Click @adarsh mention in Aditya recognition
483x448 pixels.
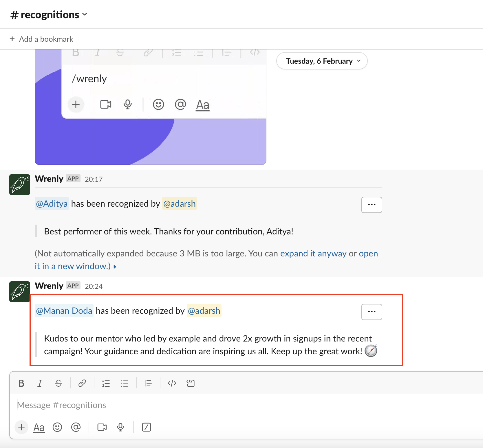[x=180, y=204]
